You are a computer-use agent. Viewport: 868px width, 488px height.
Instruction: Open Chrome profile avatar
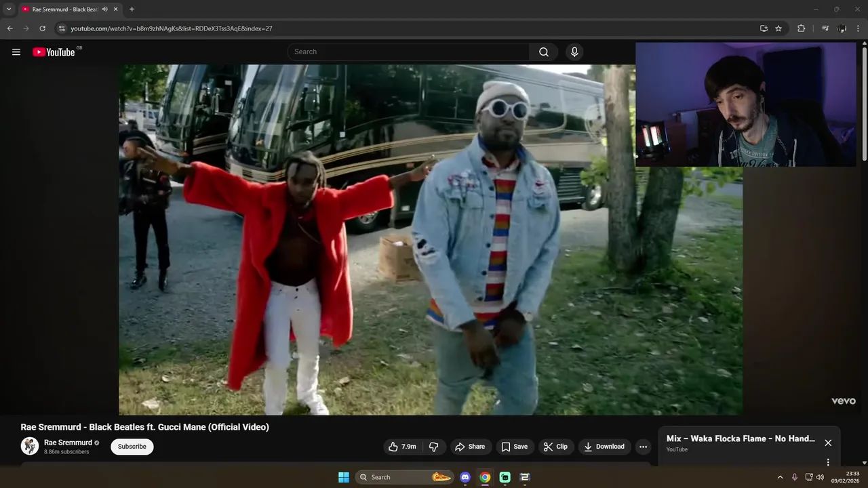(842, 28)
